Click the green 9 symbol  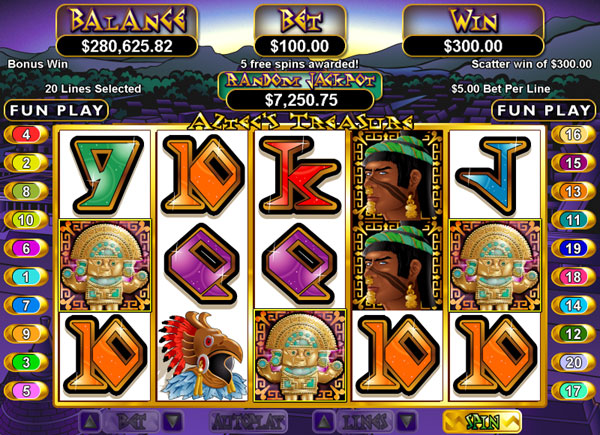tap(106, 175)
